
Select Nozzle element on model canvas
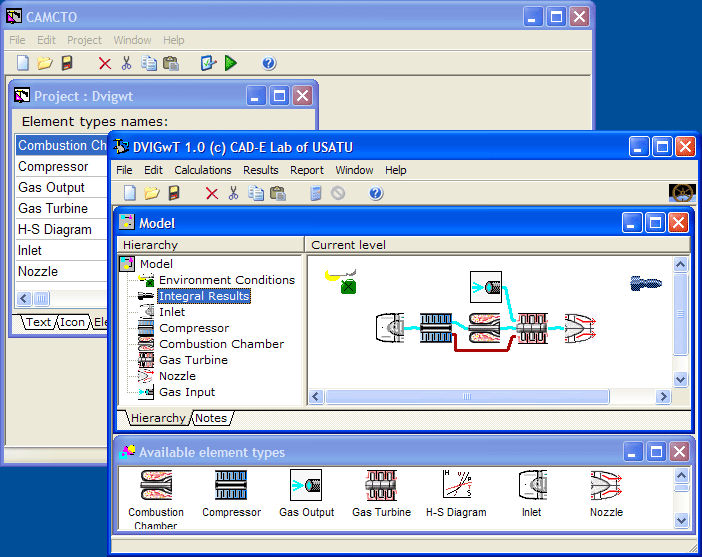580,328
